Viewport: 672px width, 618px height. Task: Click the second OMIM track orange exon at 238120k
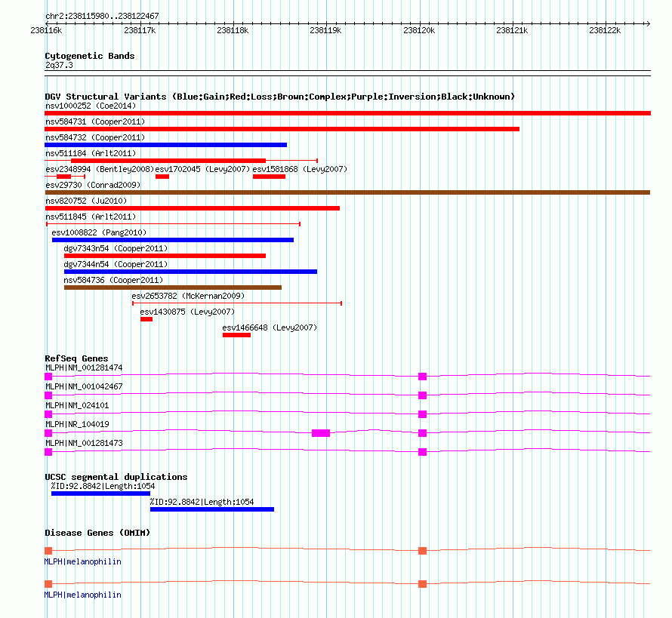click(x=423, y=584)
